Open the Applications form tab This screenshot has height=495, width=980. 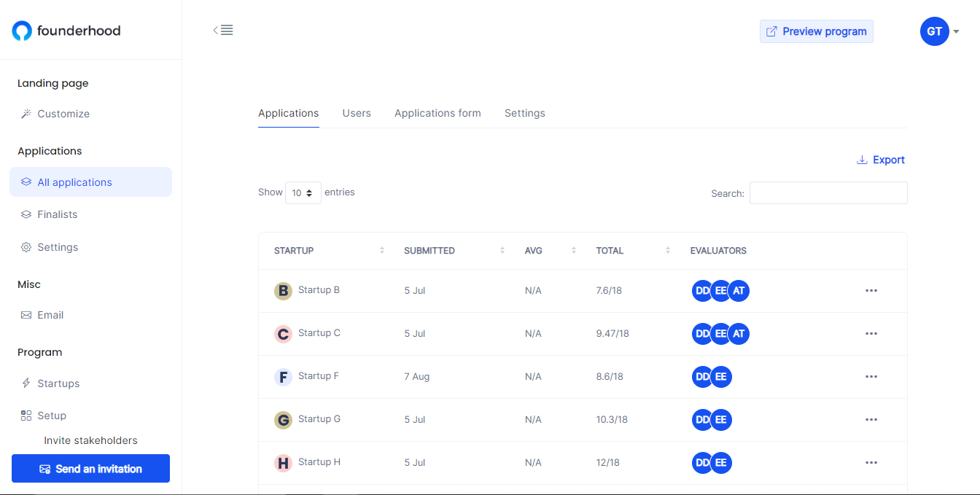pyautogui.click(x=437, y=113)
